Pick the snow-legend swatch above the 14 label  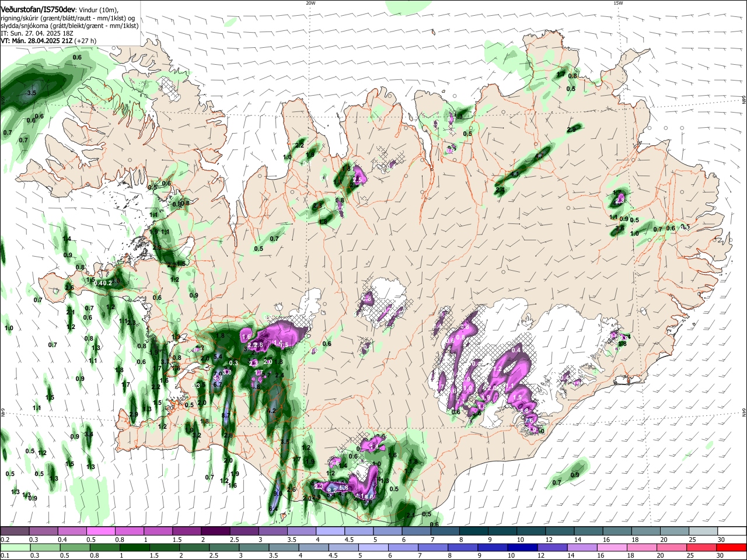[x=588, y=531]
